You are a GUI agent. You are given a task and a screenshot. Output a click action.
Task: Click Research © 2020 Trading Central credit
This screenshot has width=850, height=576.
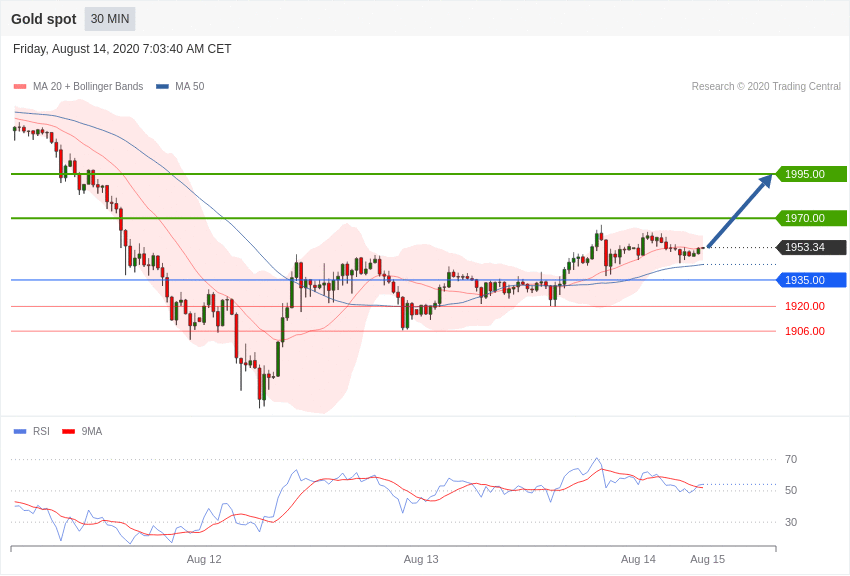coord(766,86)
